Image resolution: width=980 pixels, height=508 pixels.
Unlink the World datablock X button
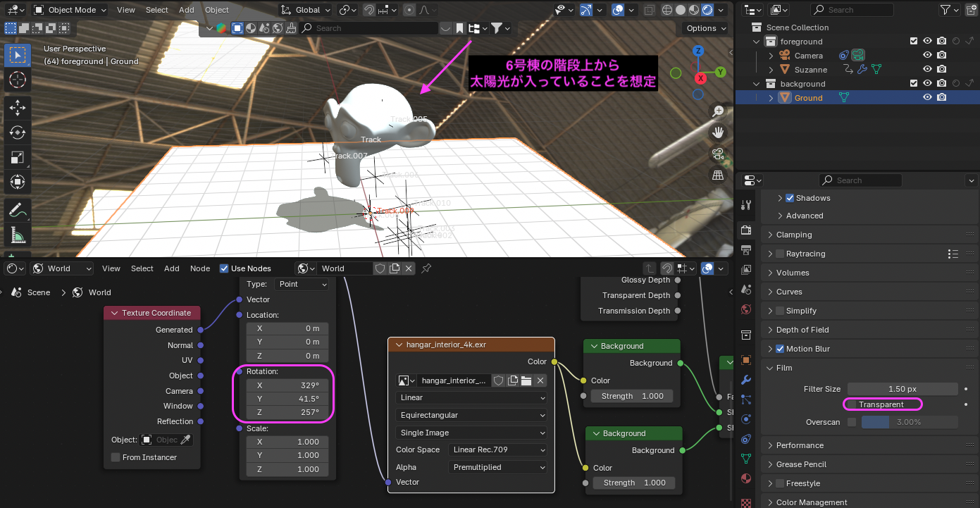pos(410,268)
